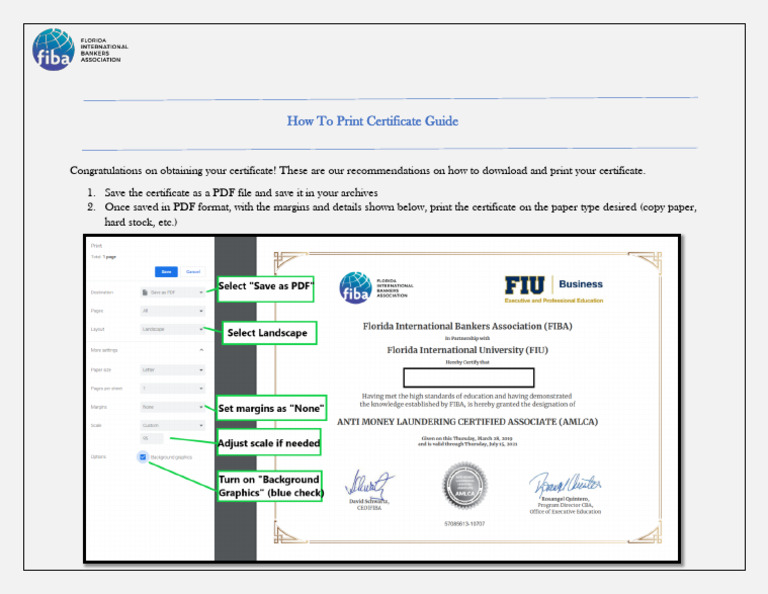Click 'Florida International University (FIU)' certificate line
This screenshot has width=768, height=594.
(x=467, y=350)
